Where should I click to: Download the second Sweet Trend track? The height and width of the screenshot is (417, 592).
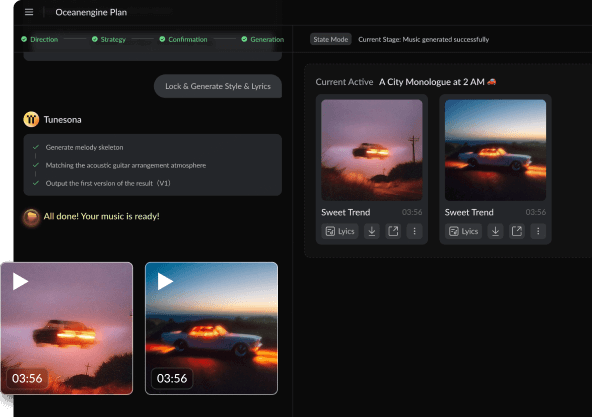click(495, 231)
